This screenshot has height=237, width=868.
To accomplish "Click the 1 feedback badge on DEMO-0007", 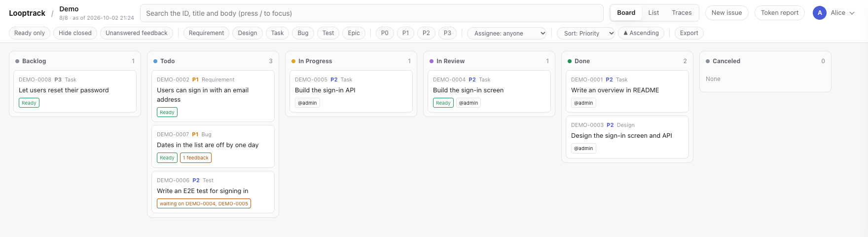I will [196, 158].
